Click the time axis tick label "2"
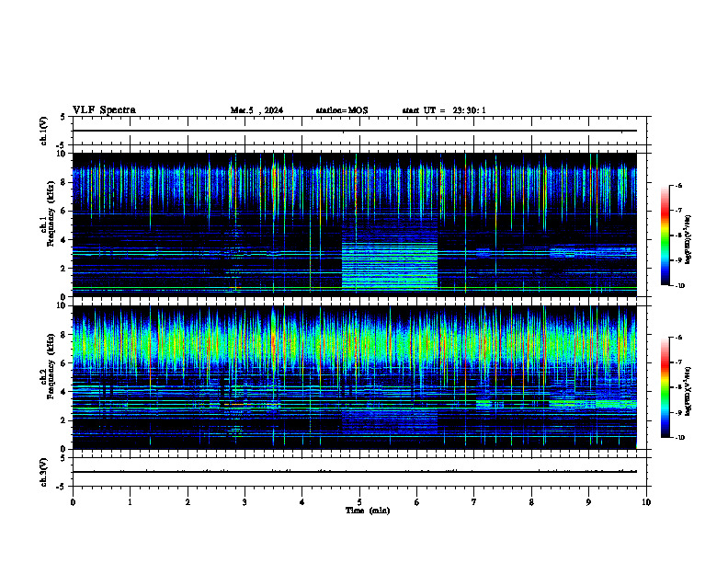The height and width of the screenshot is (563, 728). tap(188, 502)
